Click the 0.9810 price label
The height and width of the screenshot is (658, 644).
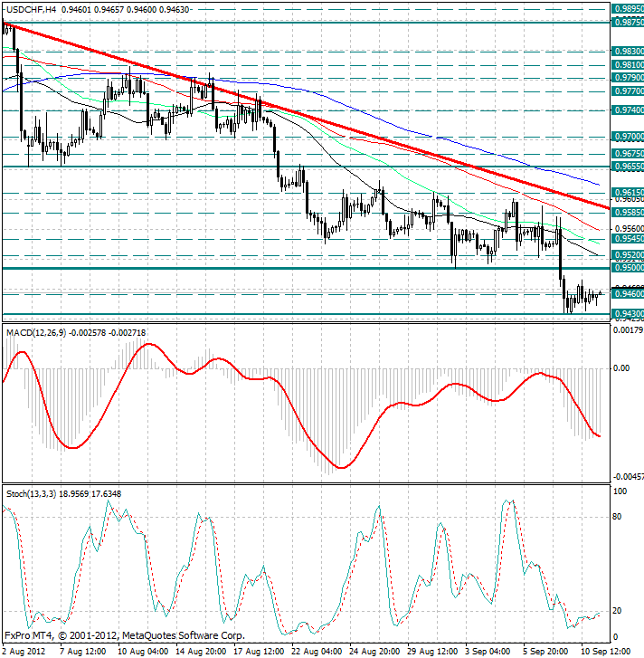pyautogui.click(x=627, y=64)
